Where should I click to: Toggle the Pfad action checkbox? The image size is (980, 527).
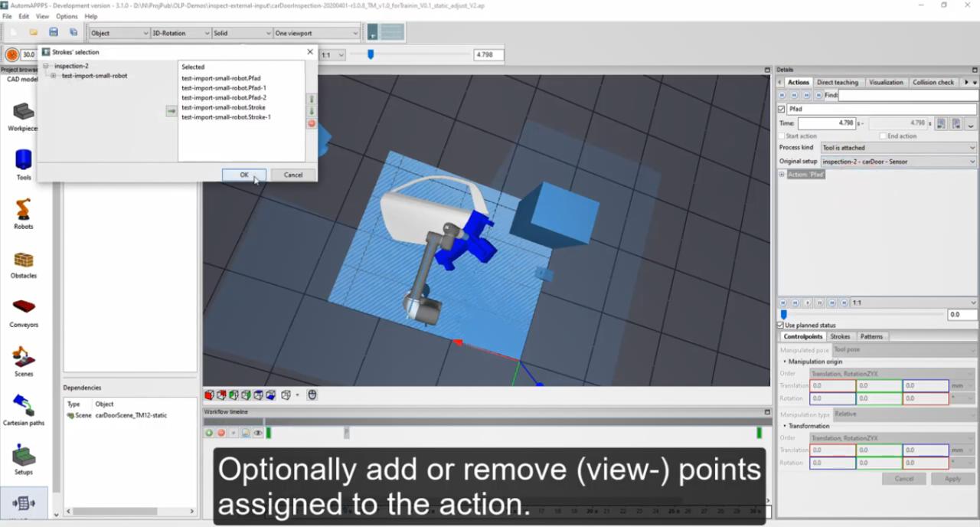click(x=782, y=110)
